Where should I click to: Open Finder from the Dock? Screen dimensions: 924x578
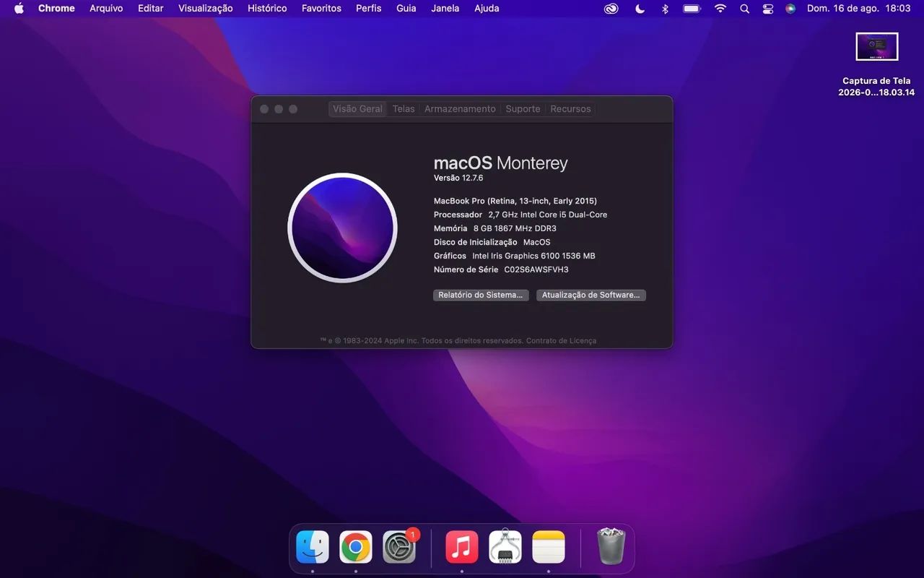point(313,547)
